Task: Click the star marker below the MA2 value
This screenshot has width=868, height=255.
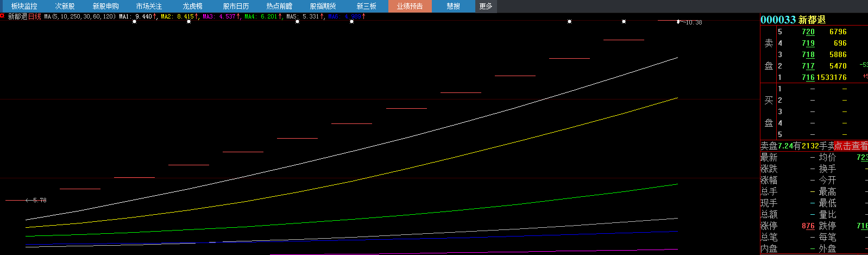Action: click(x=189, y=22)
